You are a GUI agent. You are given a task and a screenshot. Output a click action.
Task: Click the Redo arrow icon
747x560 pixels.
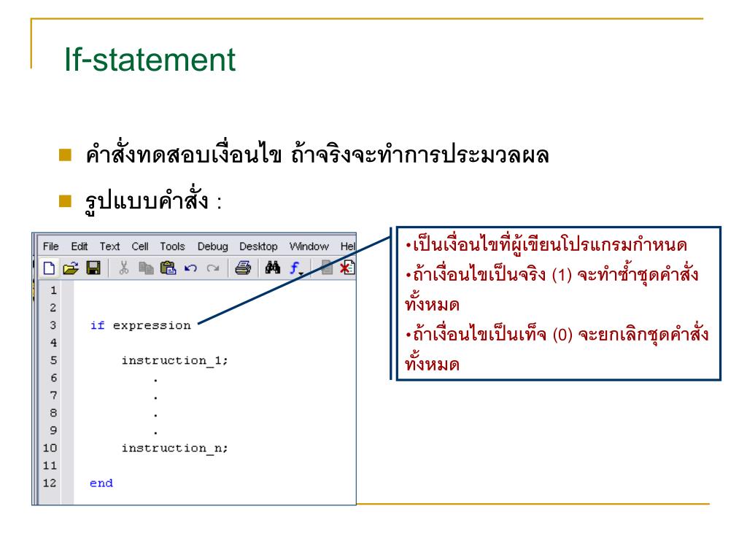pos(213,268)
